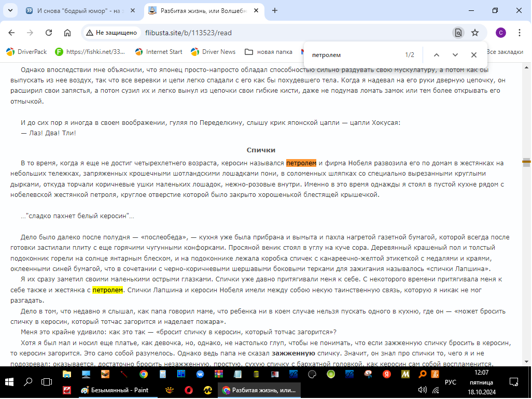Image resolution: width=532 pixels, height=399 pixels.
Task: Show the 'Не защищено' site security info
Action: point(112,33)
